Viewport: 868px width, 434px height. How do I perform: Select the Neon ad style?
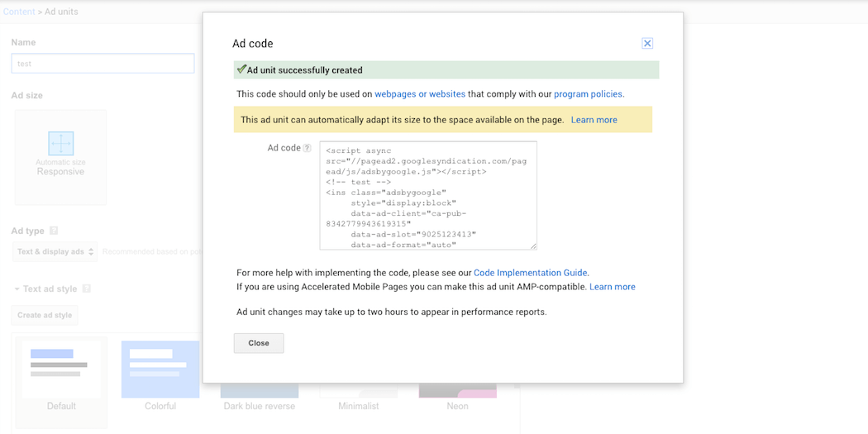coord(458,396)
